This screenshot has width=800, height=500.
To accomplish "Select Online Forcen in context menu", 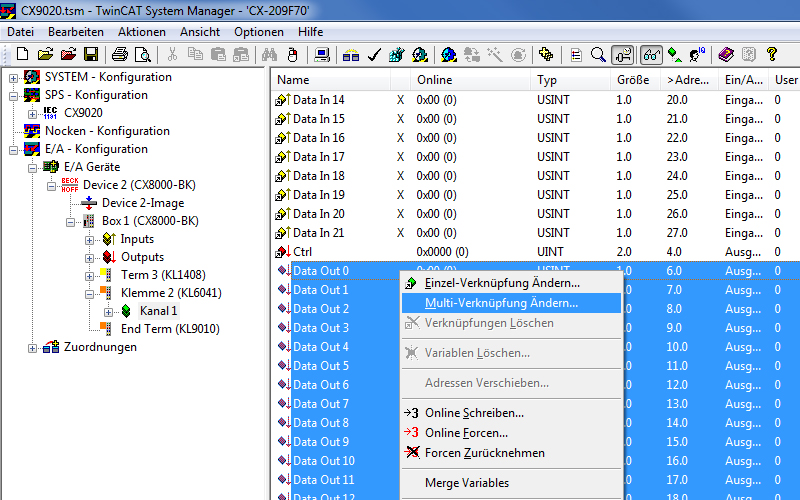I will (511, 433).
